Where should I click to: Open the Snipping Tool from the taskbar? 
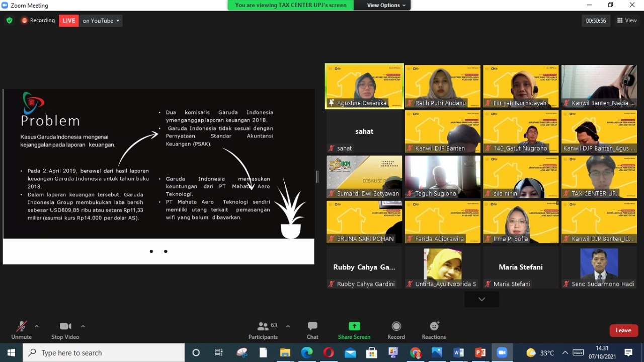[x=242, y=352]
